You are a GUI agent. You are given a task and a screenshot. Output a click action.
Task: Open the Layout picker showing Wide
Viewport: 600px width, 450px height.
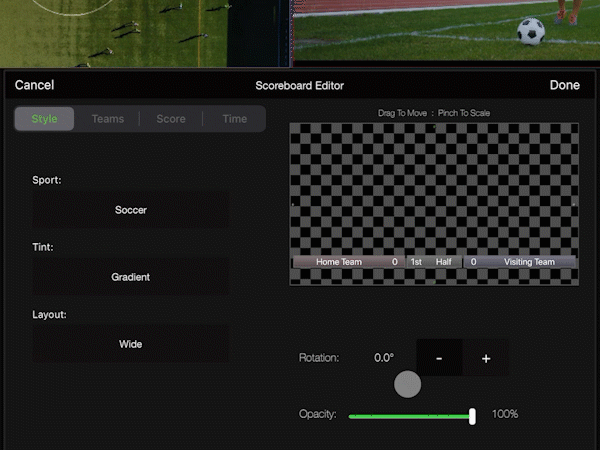tap(131, 344)
